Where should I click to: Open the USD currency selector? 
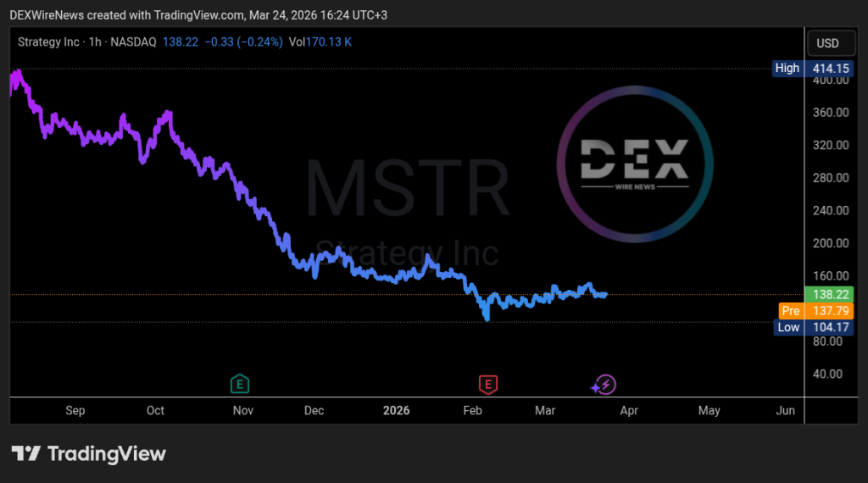click(832, 43)
